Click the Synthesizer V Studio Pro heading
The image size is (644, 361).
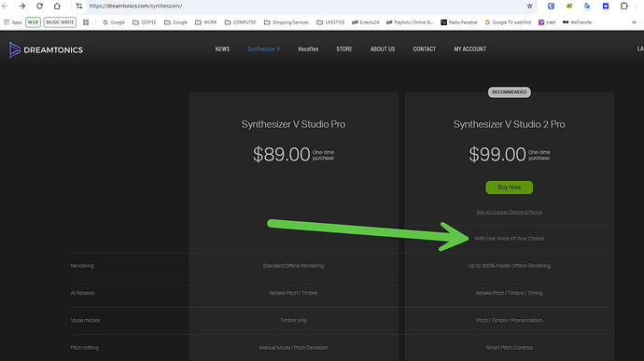[x=293, y=124]
